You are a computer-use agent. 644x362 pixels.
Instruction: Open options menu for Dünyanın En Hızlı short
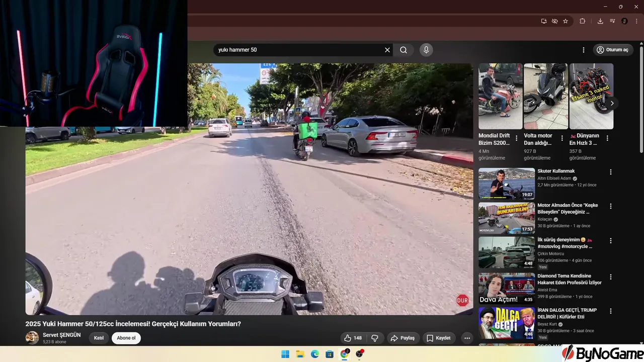pyautogui.click(x=607, y=138)
